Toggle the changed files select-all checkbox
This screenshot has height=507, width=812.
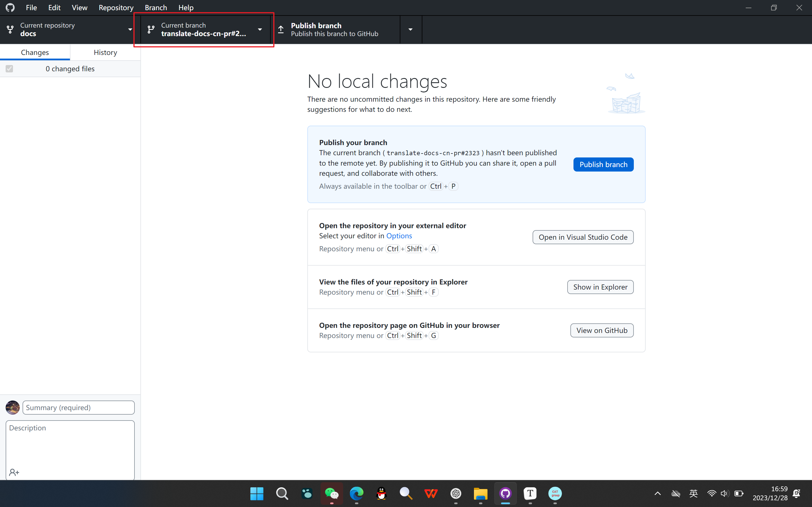coord(9,69)
